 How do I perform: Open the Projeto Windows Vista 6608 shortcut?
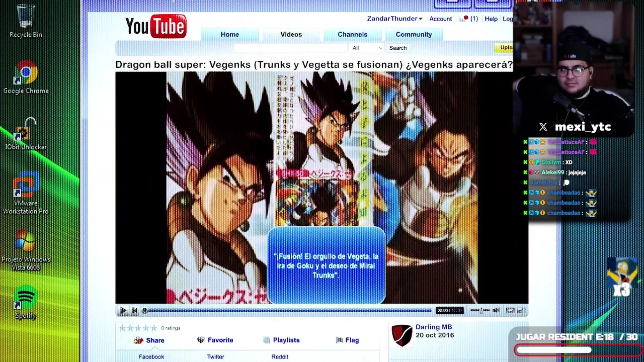click(26, 250)
